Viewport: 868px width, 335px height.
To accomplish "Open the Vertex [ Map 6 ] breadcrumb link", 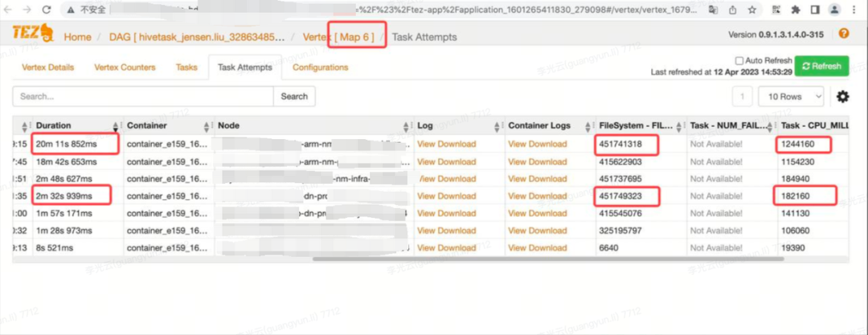I will 338,37.
